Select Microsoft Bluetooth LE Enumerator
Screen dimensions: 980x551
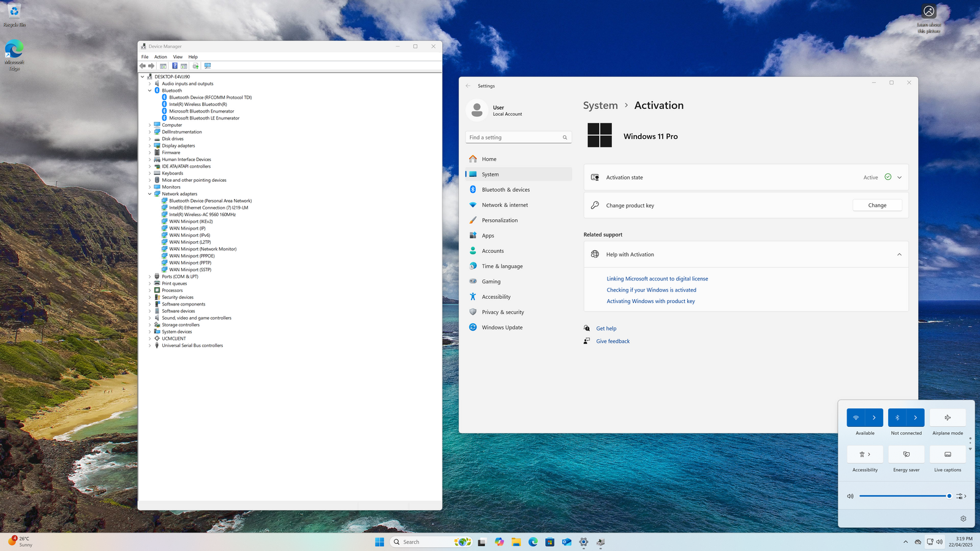[x=204, y=118]
